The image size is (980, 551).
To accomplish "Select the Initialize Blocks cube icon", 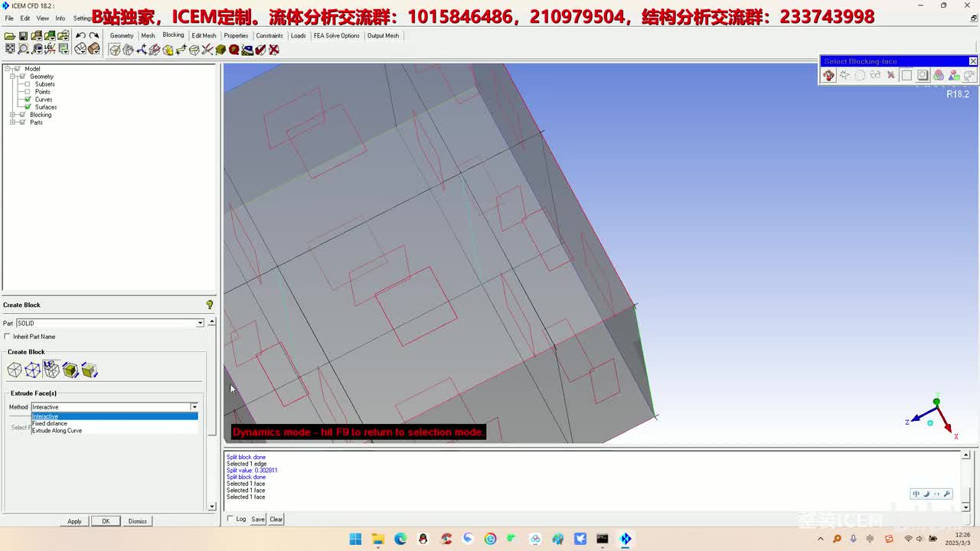I will point(15,370).
